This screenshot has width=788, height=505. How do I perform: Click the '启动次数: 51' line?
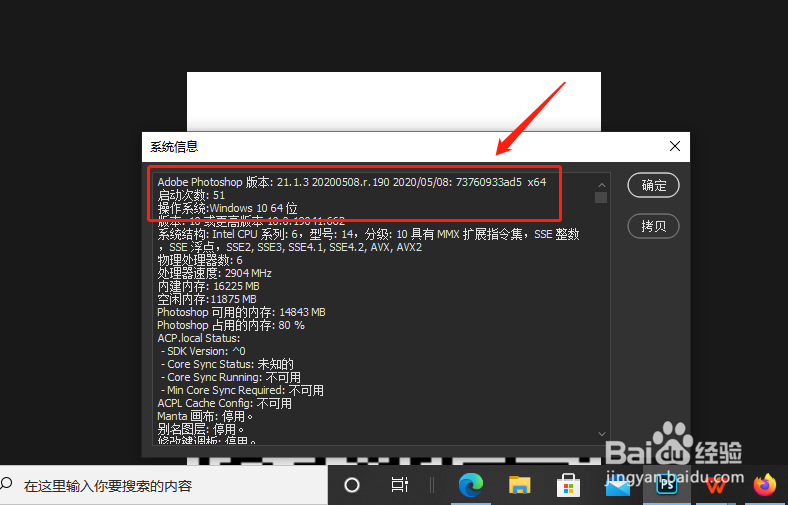click(x=191, y=195)
